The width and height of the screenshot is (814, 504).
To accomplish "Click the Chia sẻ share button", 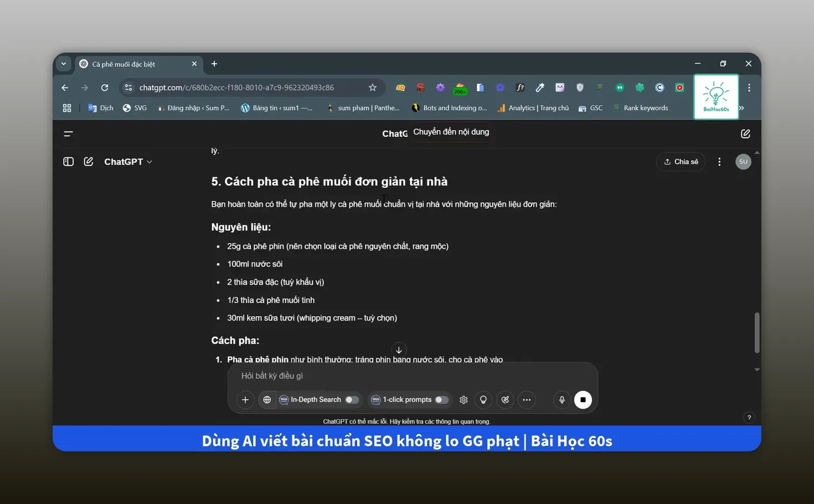I will [x=681, y=162].
